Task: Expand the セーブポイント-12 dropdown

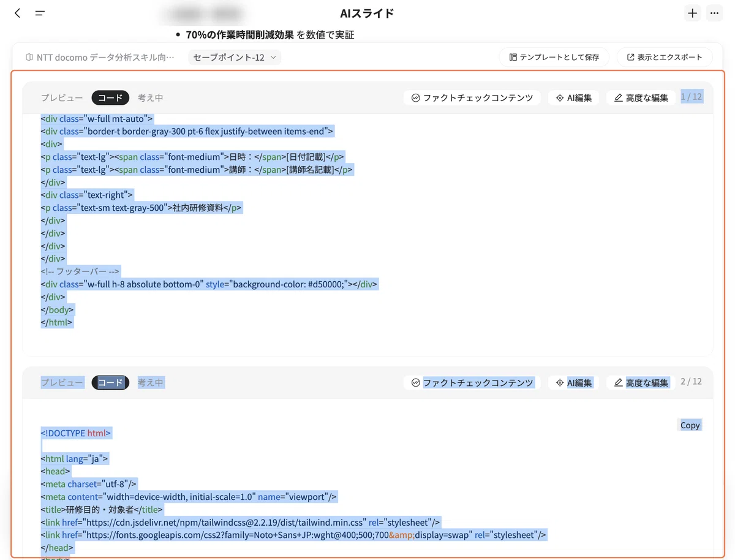Action: click(x=235, y=57)
